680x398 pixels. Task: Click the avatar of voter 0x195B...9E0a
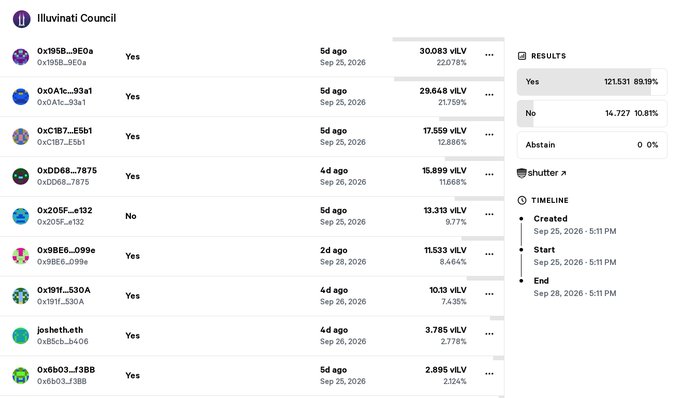point(21,57)
